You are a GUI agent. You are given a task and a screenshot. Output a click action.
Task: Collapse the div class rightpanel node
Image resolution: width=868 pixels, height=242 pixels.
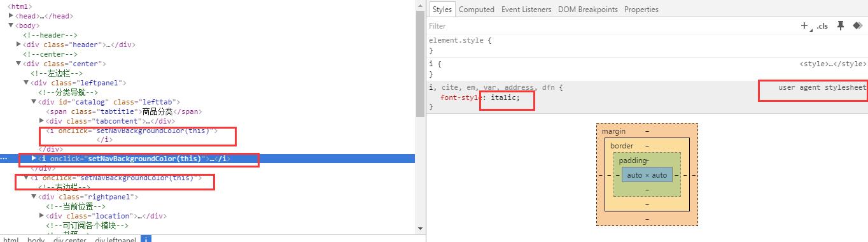pos(34,197)
